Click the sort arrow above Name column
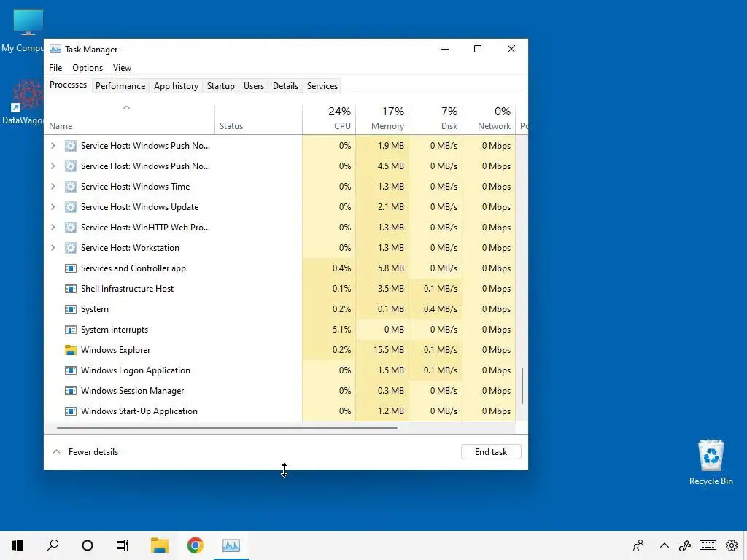Viewport: 747px width, 560px height. coord(126,108)
